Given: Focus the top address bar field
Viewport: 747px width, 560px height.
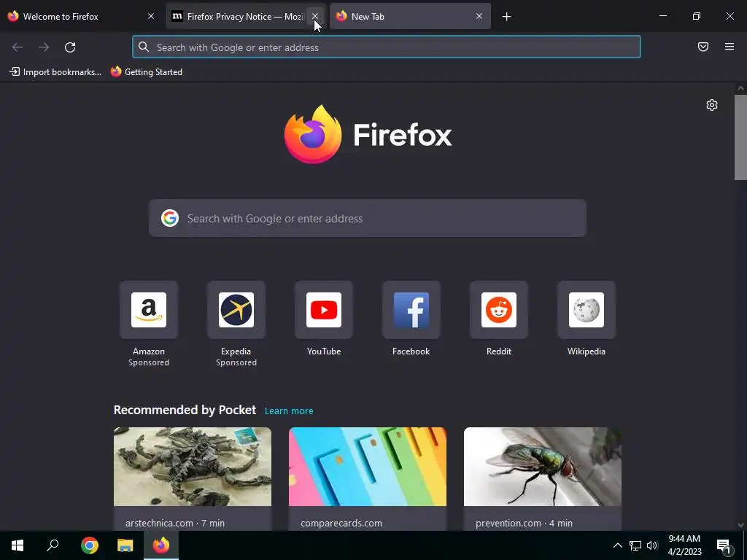Looking at the screenshot, I should tap(387, 47).
